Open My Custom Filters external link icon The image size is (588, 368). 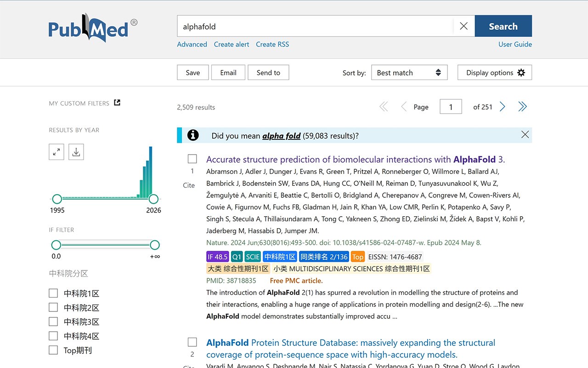(x=117, y=103)
